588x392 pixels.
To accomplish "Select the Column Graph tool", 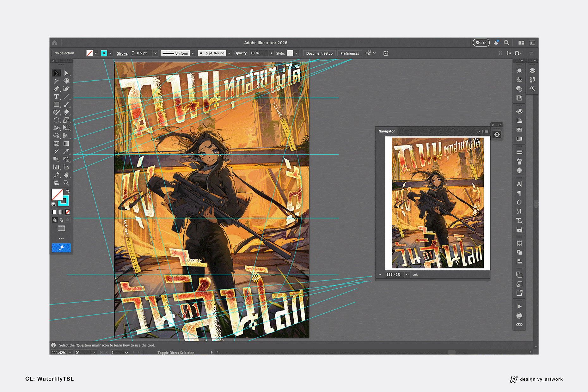I will tap(56, 167).
